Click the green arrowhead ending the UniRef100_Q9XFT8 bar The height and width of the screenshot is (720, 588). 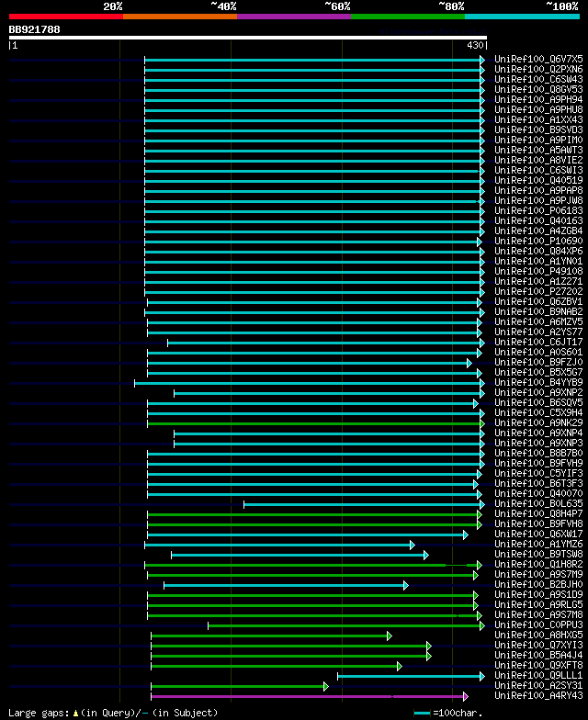click(400, 667)
